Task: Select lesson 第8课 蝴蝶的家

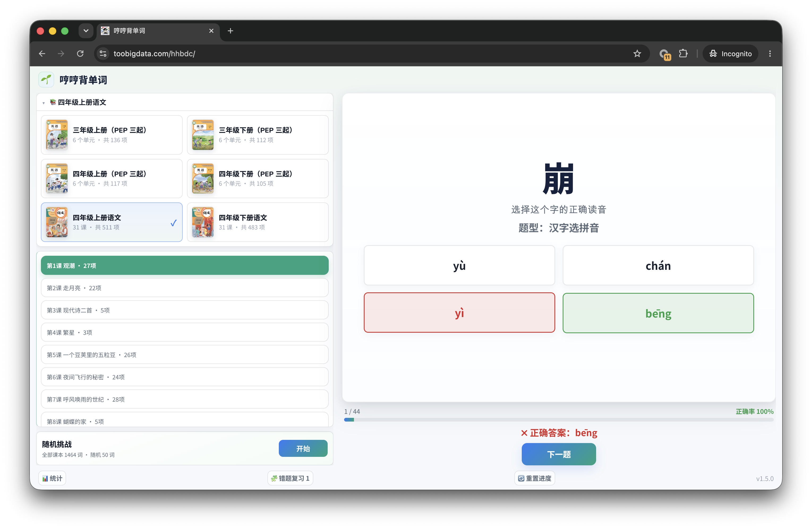Action: (185, 420)
